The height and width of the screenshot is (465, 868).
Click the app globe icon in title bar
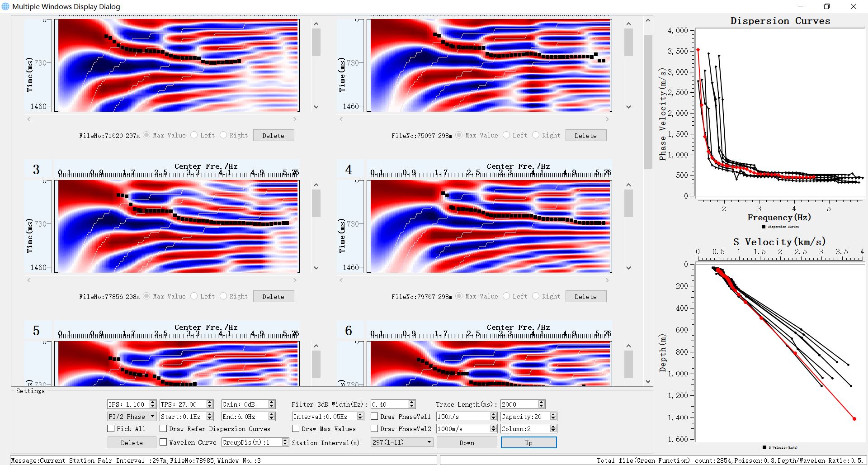[5, 6]
